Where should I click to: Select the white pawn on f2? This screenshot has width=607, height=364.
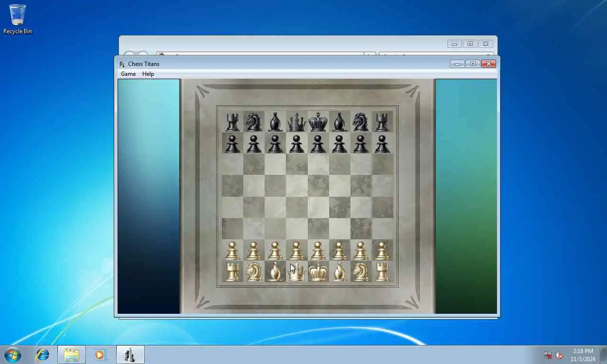[x=340, y=251]
